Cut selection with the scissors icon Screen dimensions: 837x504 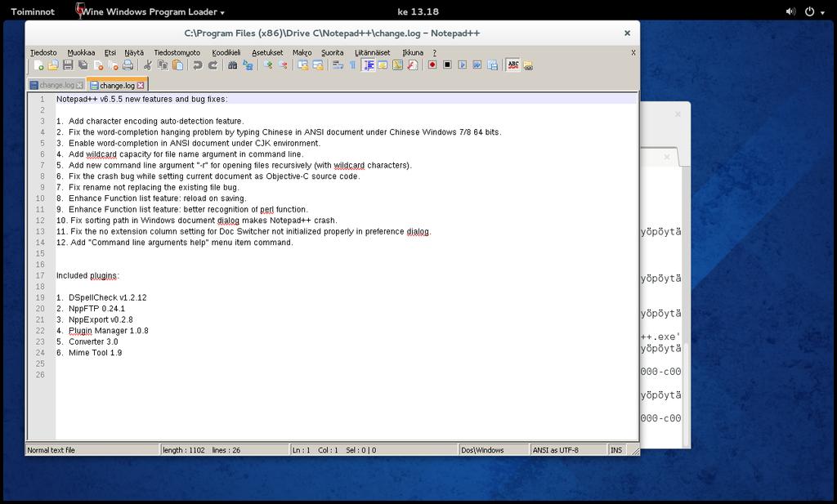148,65
